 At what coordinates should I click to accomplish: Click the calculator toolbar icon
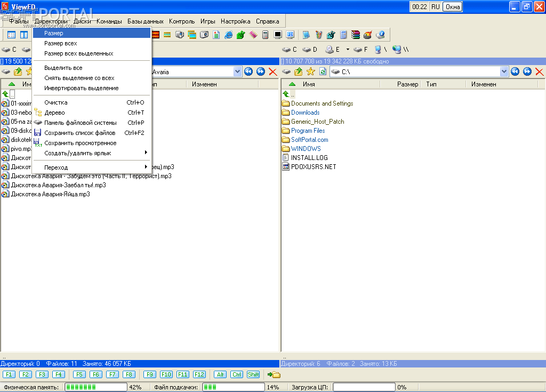266,35
